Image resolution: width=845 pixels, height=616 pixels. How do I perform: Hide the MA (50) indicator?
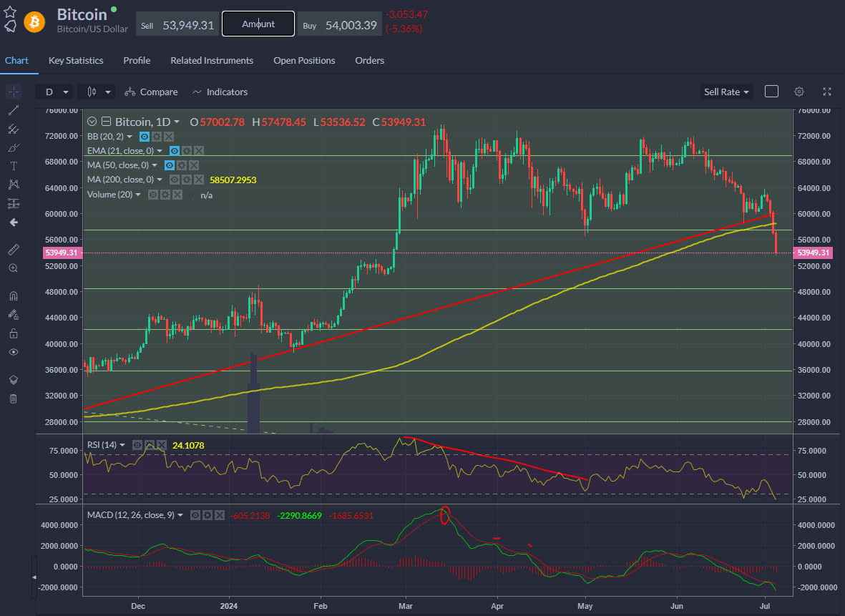tap(170, 165)
